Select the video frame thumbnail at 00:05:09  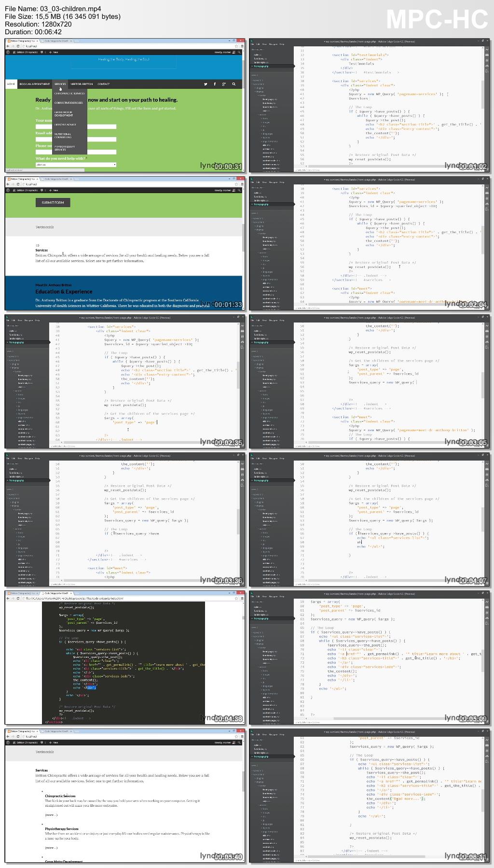tap(369, 657)
